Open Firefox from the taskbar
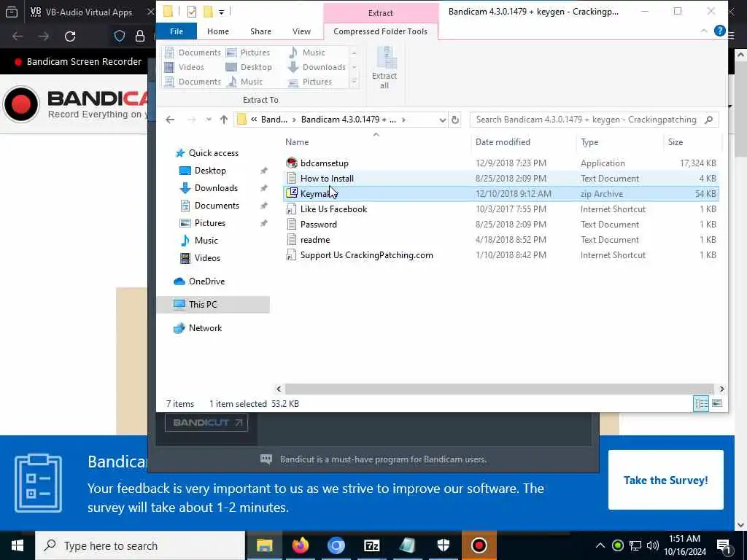This screenshot has height=560, width=747. [x=300, y=545]
